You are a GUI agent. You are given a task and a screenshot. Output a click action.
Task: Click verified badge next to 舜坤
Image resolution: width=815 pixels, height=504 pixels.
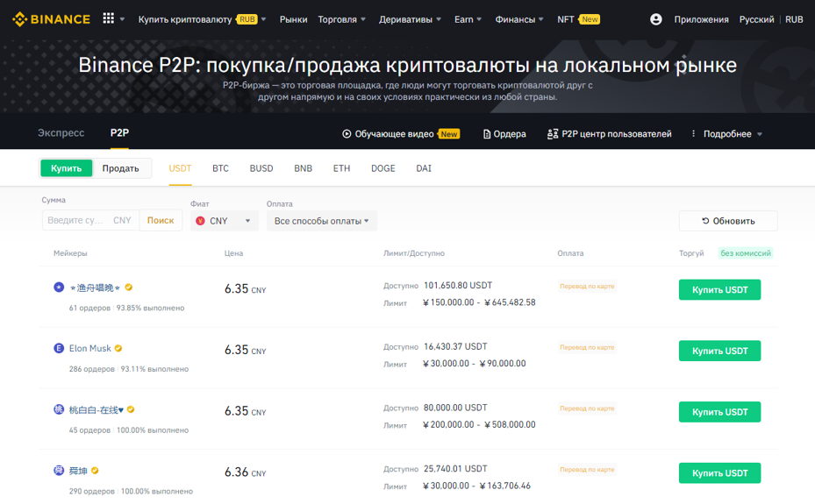(95, 471)
